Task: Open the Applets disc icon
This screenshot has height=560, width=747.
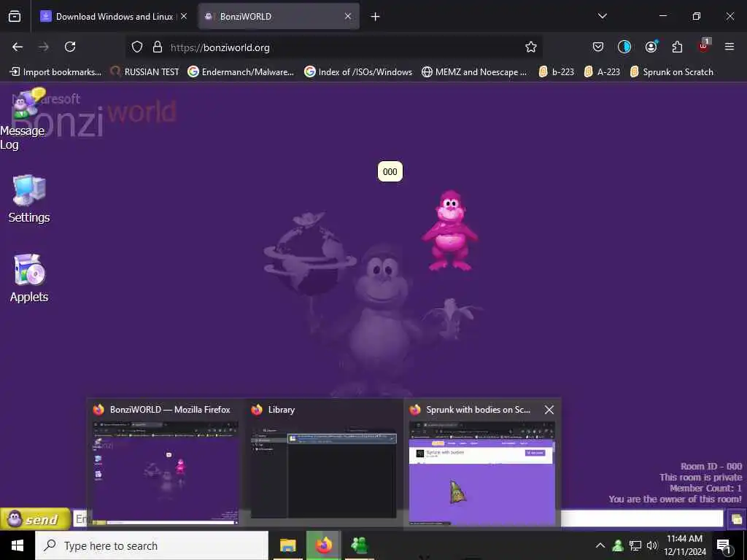Action: [29, 279]
